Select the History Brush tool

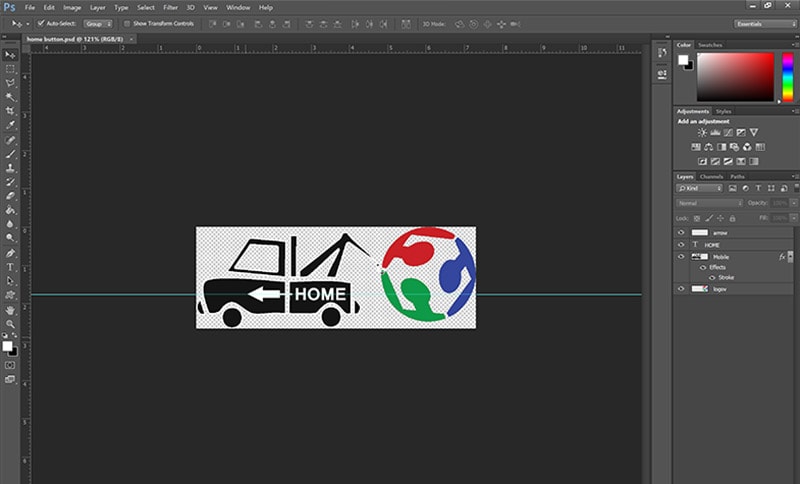click(10, 182)
